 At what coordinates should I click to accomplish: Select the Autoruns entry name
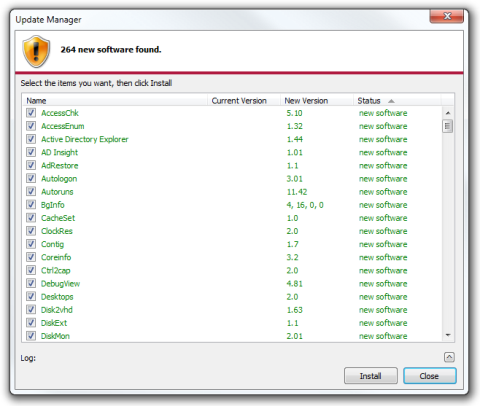[x=57, y=192]
